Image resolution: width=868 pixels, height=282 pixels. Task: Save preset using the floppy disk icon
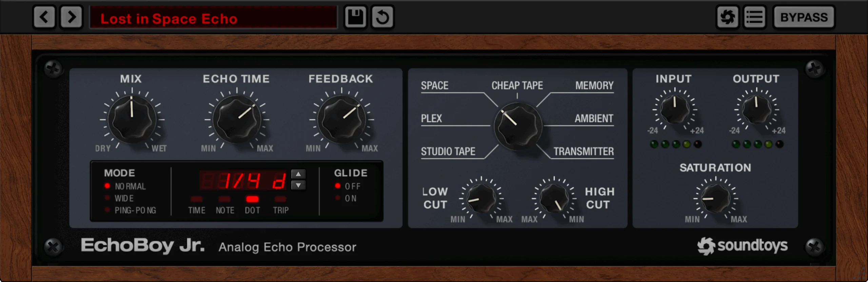coord(355,17)
